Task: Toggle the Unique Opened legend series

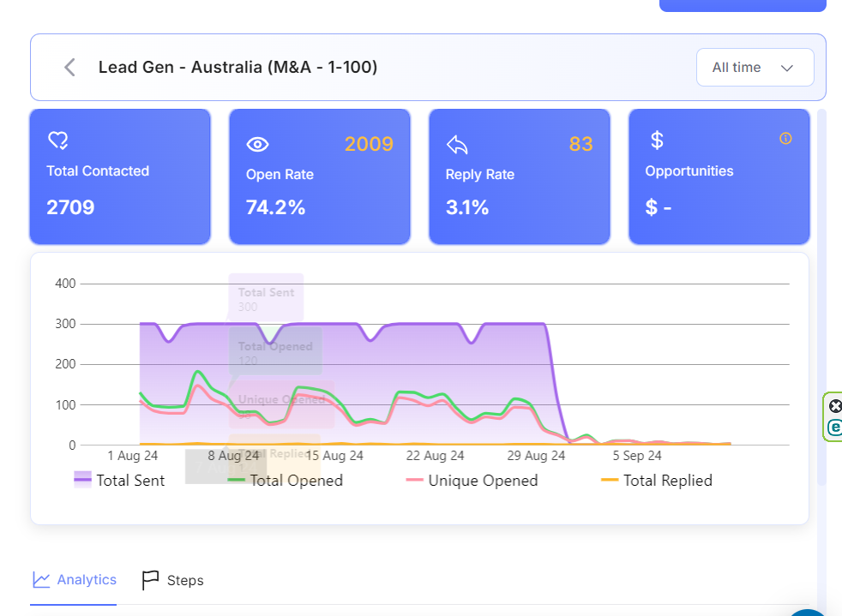Action: 472,481
